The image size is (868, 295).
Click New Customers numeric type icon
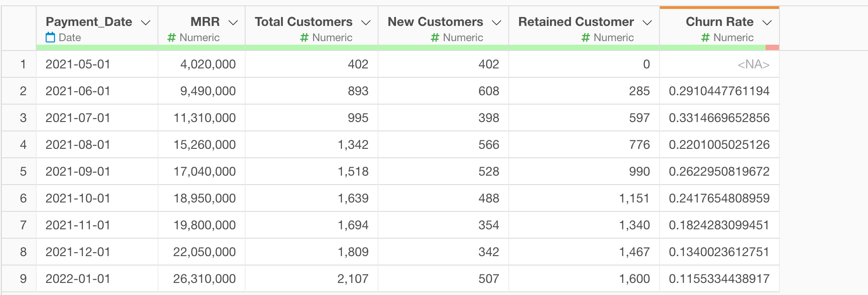[x=435, y=38]
